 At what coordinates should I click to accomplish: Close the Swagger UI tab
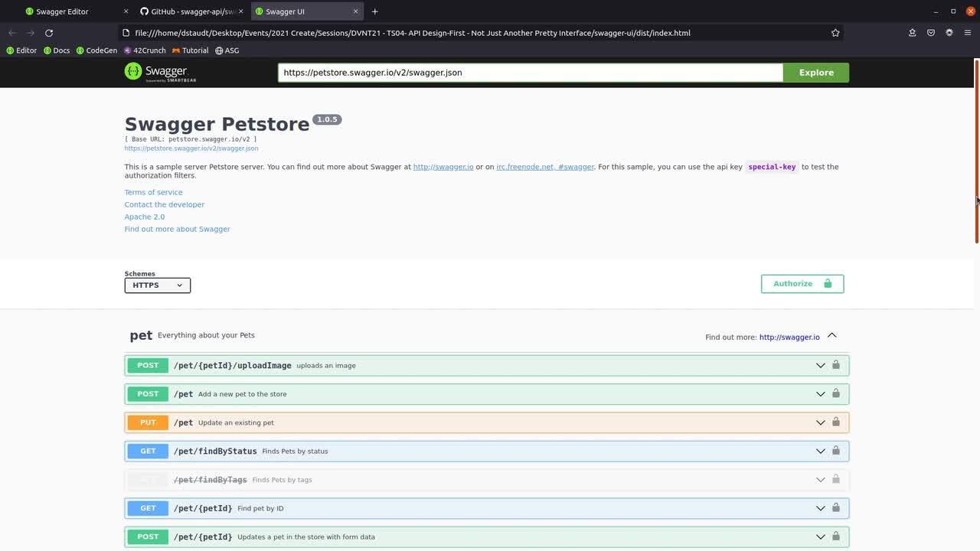pyautogui.click(x=356, y=11)
